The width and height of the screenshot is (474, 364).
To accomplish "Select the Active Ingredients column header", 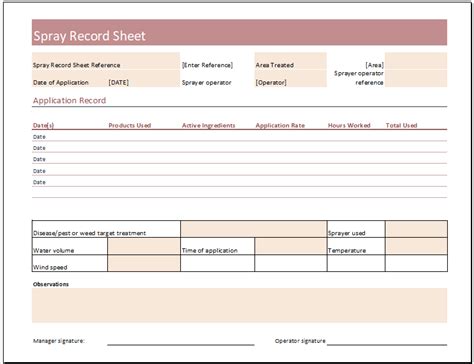I will pyautogui.click(x=208, y=125).
